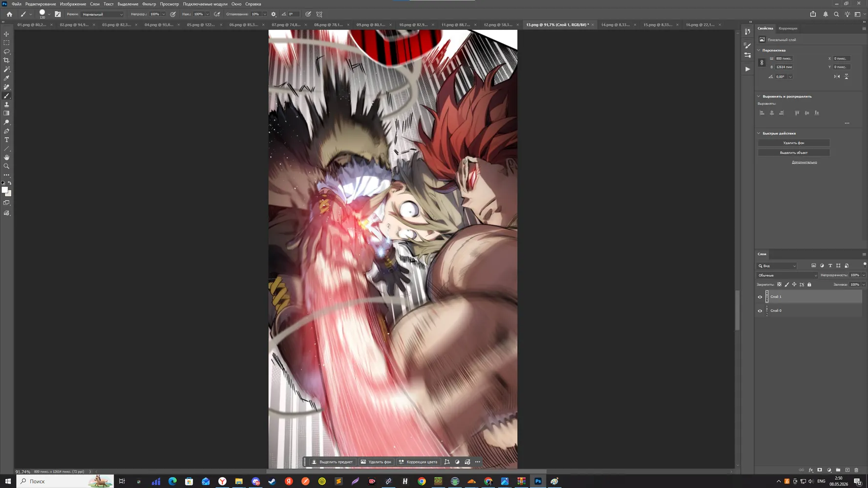868x488 pixels.
Task: Select the Eyedropper tool
Action: pos(7,78)
